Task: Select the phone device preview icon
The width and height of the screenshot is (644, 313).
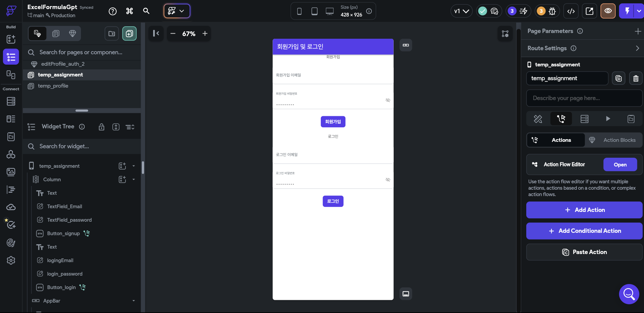Action: tap(299, 11)
